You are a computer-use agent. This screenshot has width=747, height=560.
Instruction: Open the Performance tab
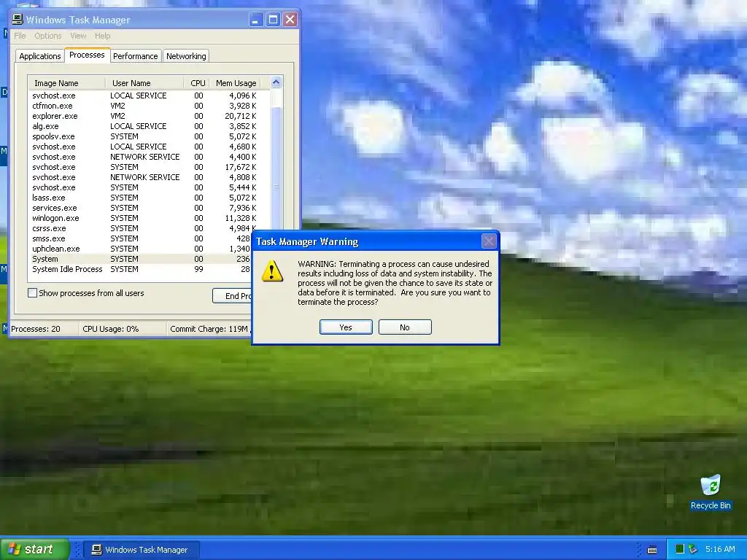135,56
